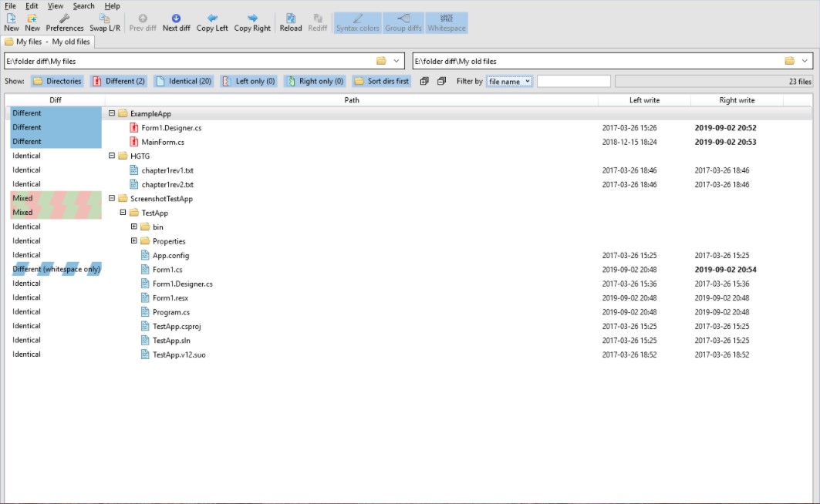Click the collapse all folders icon
Image resolution: width=820 pixels, height=504 pixels.
(441, 81)
